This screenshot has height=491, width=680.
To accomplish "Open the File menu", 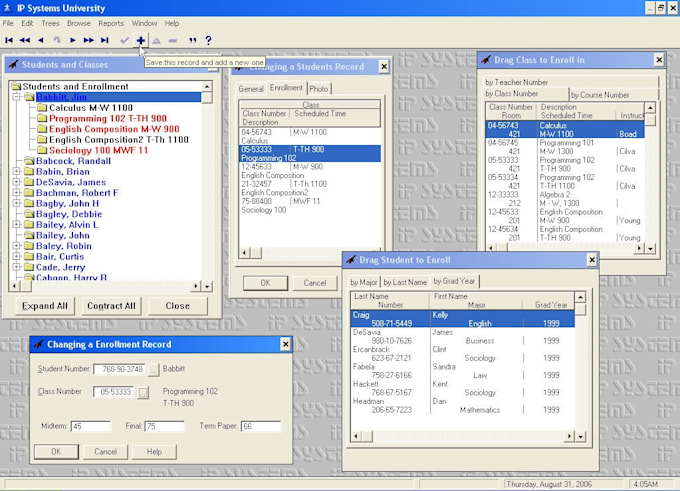I will pyautogui.click(x=8, y=23).
